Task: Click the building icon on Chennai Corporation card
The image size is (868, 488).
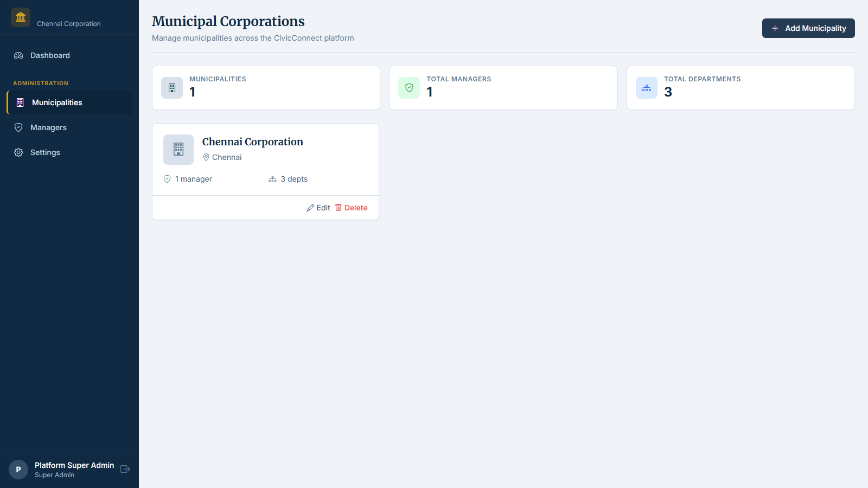Action: click(177, 149)
